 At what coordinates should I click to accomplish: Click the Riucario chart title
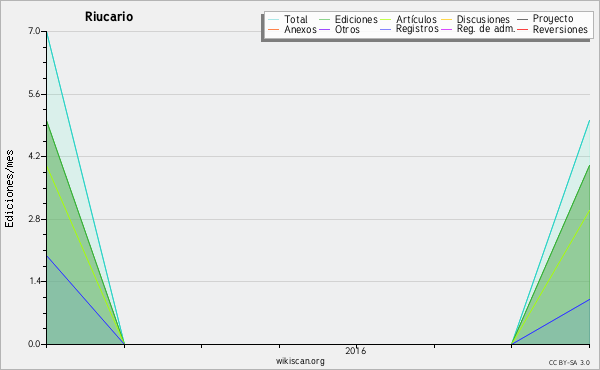pos(109,17)
